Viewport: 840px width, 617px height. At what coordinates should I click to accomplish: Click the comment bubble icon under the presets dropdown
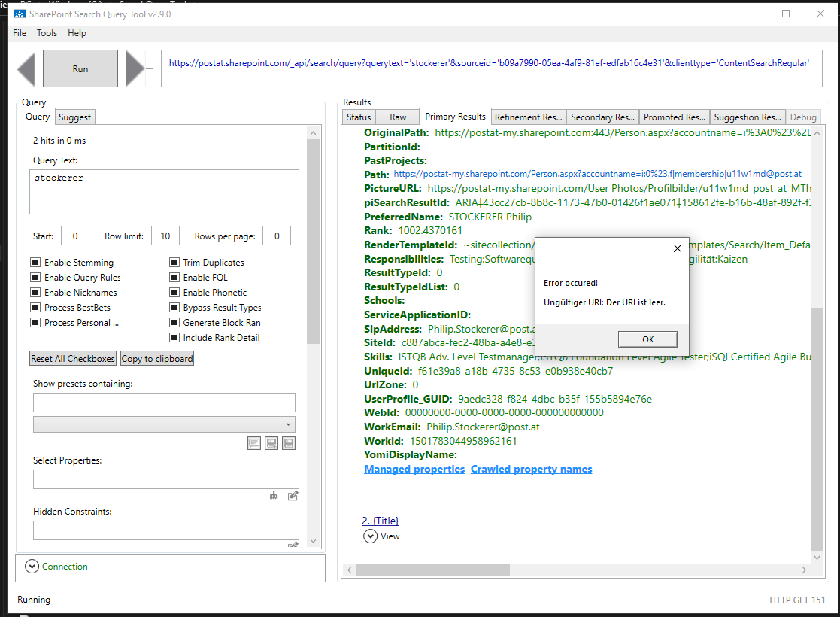coord(253,442)
